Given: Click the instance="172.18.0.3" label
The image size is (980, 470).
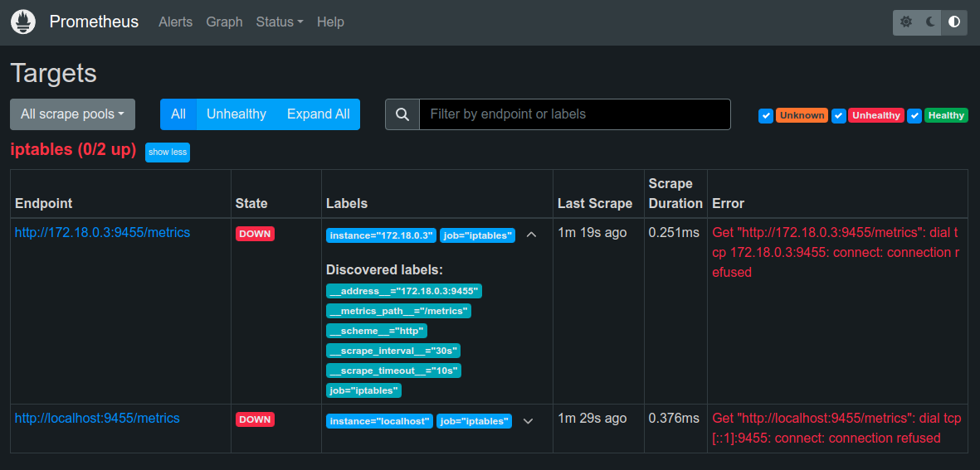Looking at the screenshot, I should coord(381,235).
